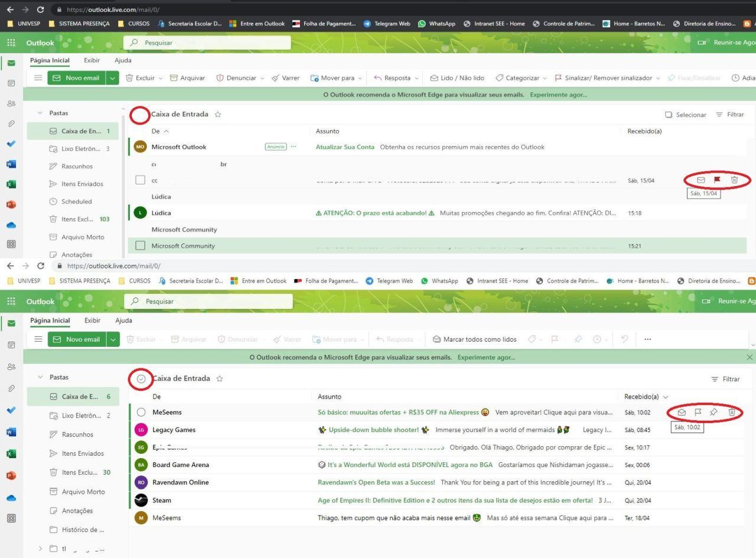The image size is (756, 558).
Task: Switch to the Exibir tab in upper window
Action: (x=92, y=60)
